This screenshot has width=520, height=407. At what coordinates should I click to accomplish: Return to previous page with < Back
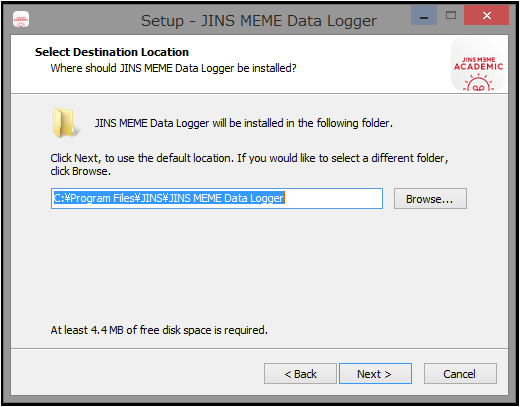tap(300, 374)
